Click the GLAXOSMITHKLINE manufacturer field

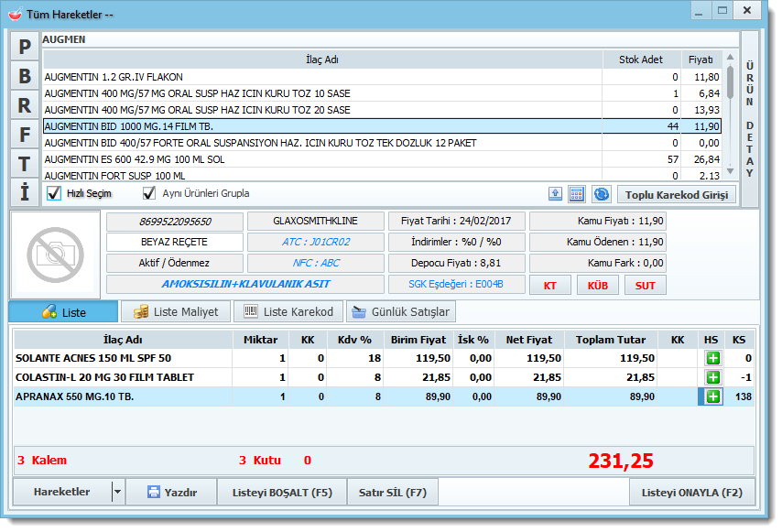tap(316, 221)
